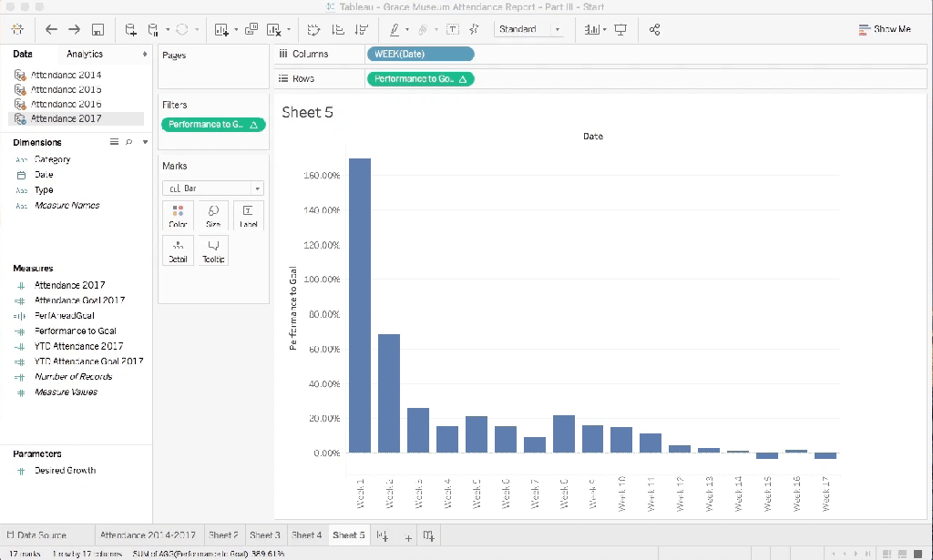Save the workbook with the disk icon
933x560 pixels.
pyautogui.click(x=97, y=29)
